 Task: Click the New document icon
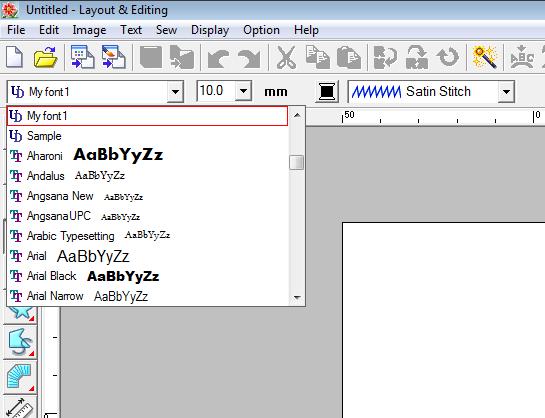15,57
